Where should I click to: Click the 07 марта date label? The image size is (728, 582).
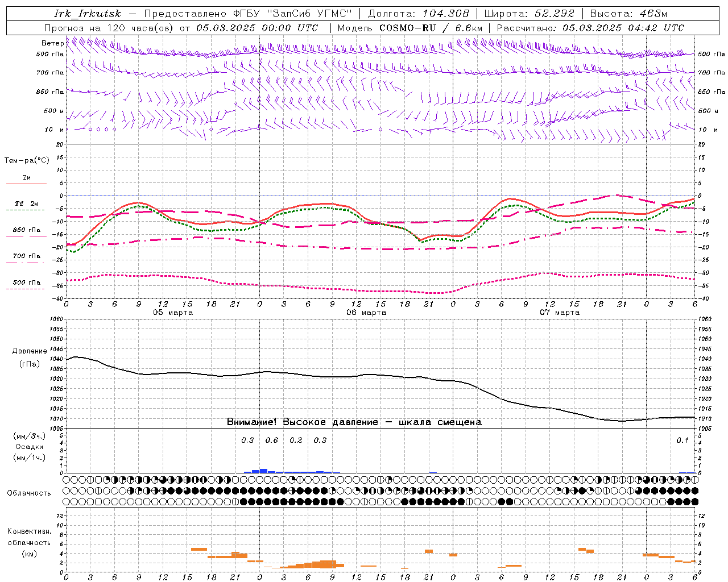(560, 313)
